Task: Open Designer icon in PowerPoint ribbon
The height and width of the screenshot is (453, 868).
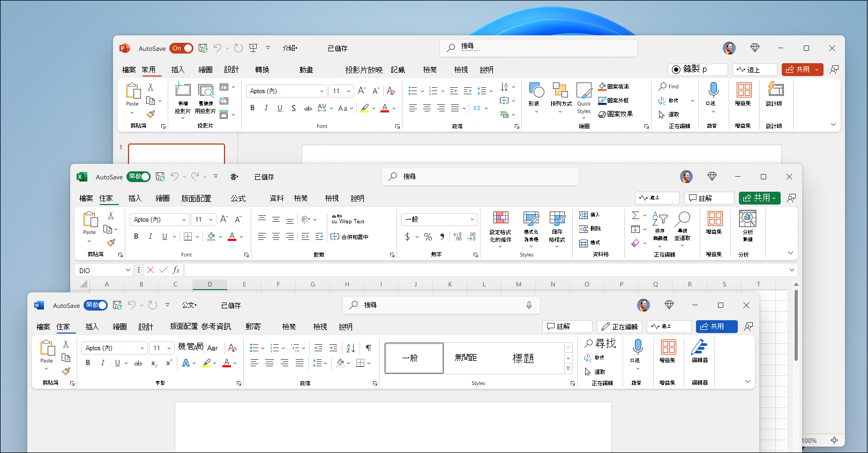Action: click(775, 90)
